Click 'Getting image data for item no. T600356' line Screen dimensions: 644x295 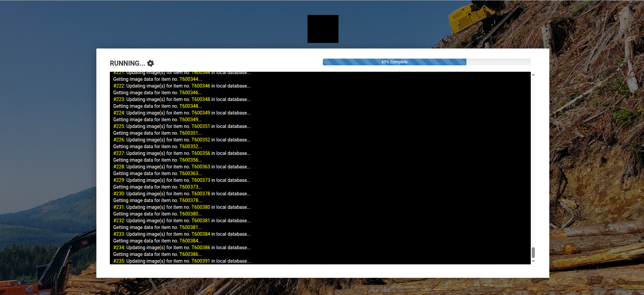pyautogui.click(x=157, y=160)
